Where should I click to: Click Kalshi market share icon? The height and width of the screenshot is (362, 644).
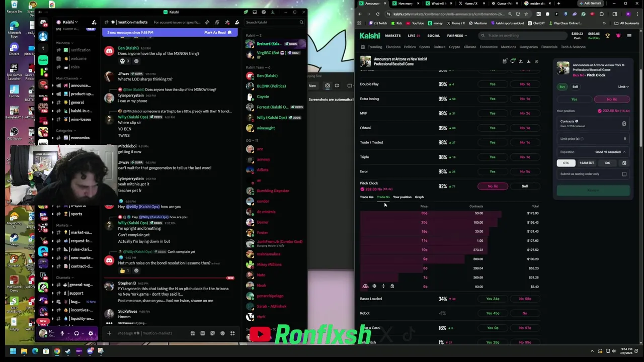(x=521, y=61)
